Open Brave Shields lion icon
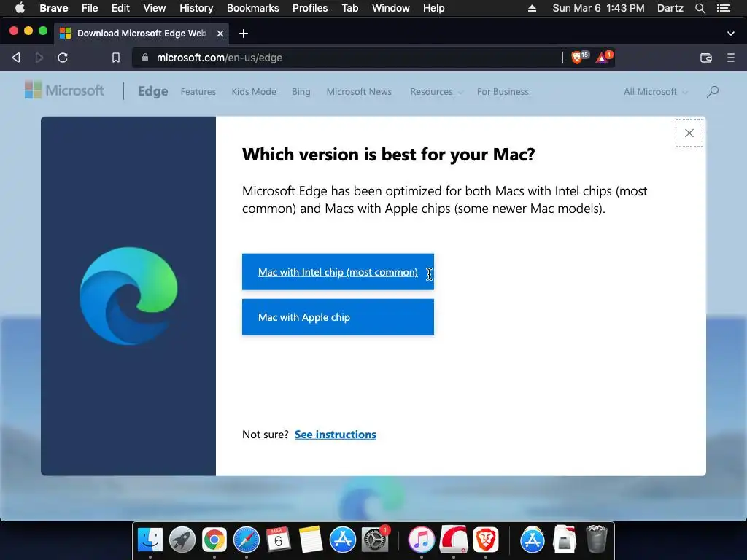 coord(578,58)
